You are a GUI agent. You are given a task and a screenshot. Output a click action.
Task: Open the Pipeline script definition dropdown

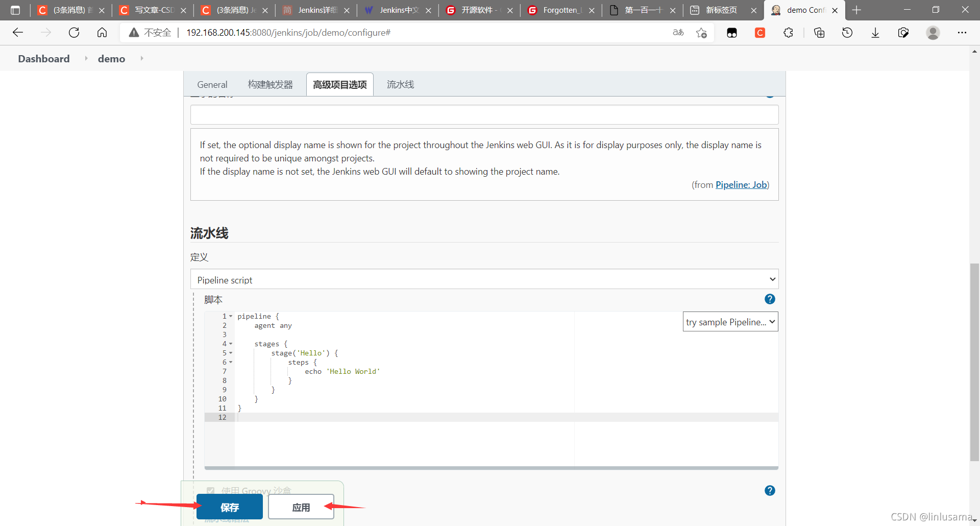point(484,279)
